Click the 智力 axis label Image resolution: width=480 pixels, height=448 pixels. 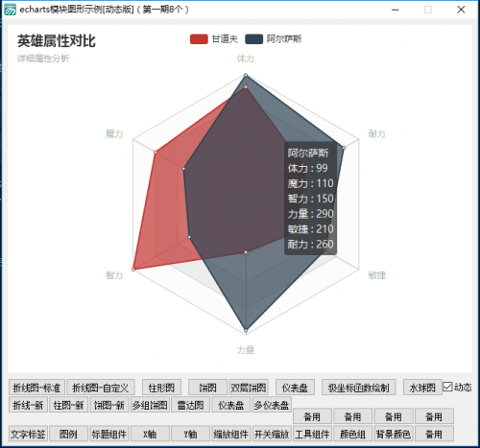114,275
